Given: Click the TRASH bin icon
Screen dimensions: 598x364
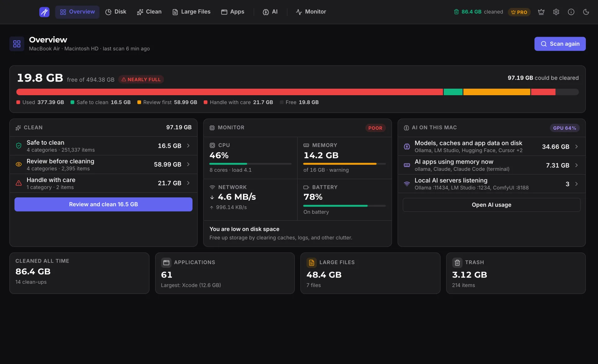Looking at the screenshot, I should pyautogui.click(x=457, y=263).
